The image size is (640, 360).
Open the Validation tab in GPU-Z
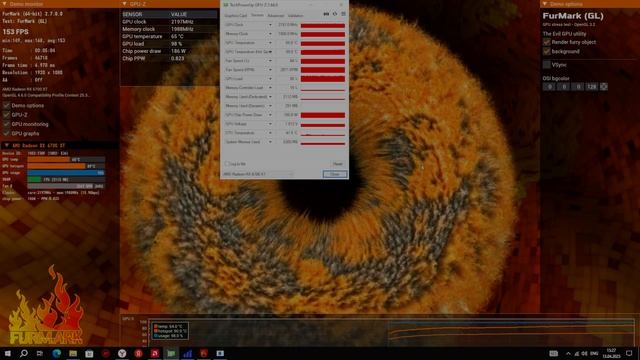click(x=296, y=16)
